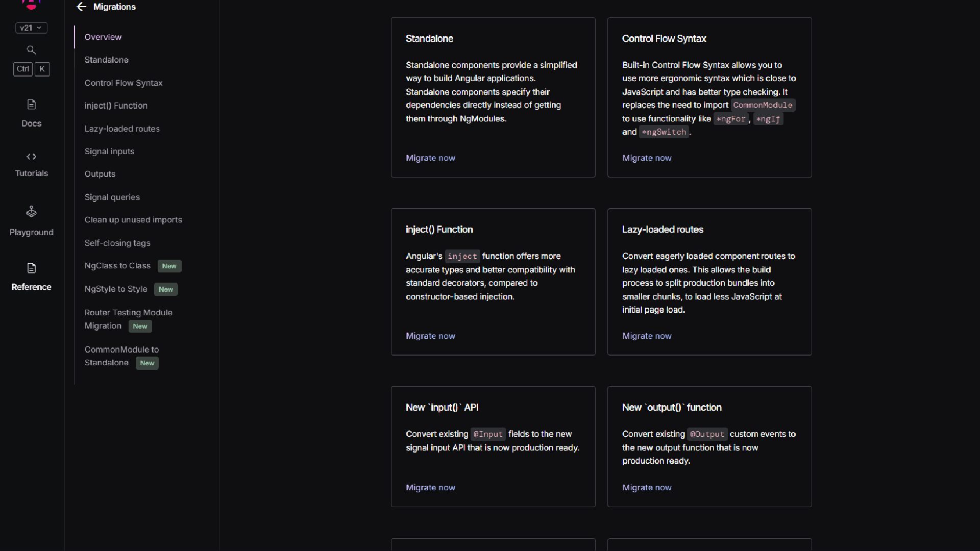Select Overview in the sidebar

103,37
